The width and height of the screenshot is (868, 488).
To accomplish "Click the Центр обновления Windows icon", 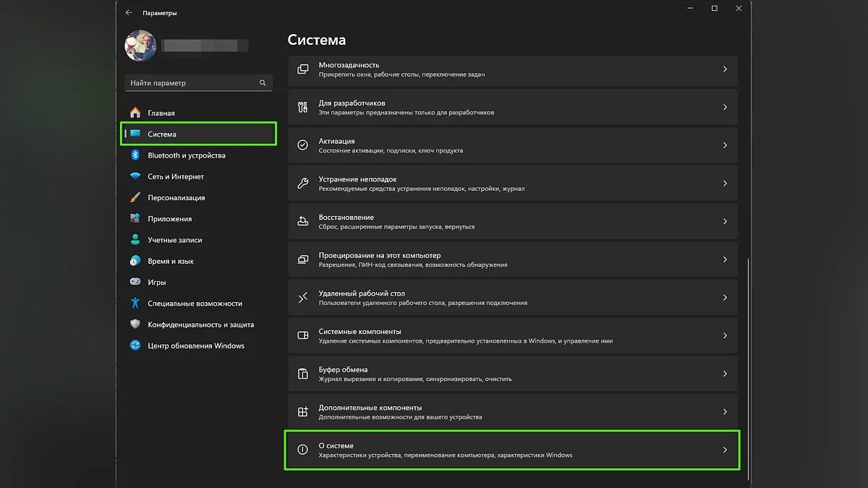I will [135, 346].
